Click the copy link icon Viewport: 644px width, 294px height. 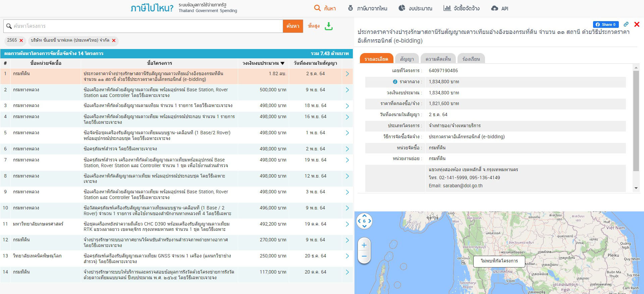tap(626, 24)
